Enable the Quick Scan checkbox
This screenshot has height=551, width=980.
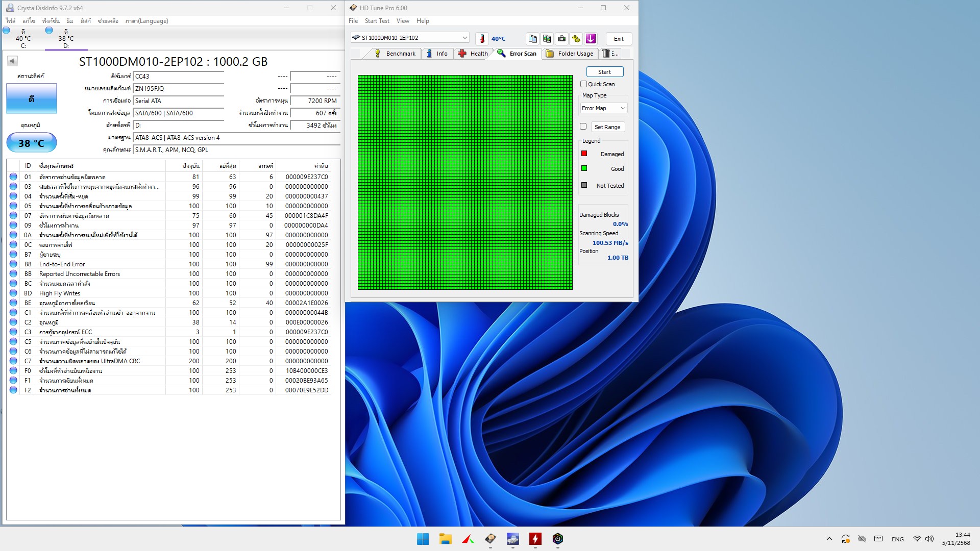click(x=583, y=84)
